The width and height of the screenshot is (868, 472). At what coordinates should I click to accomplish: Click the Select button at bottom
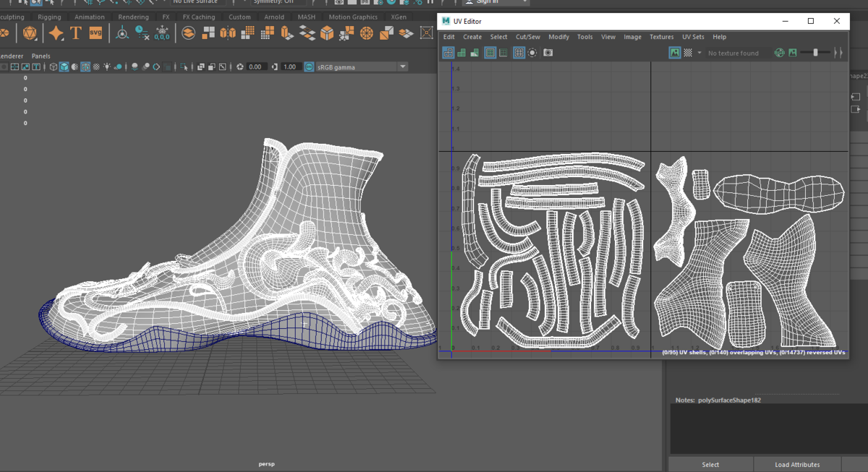click(710, 464)
